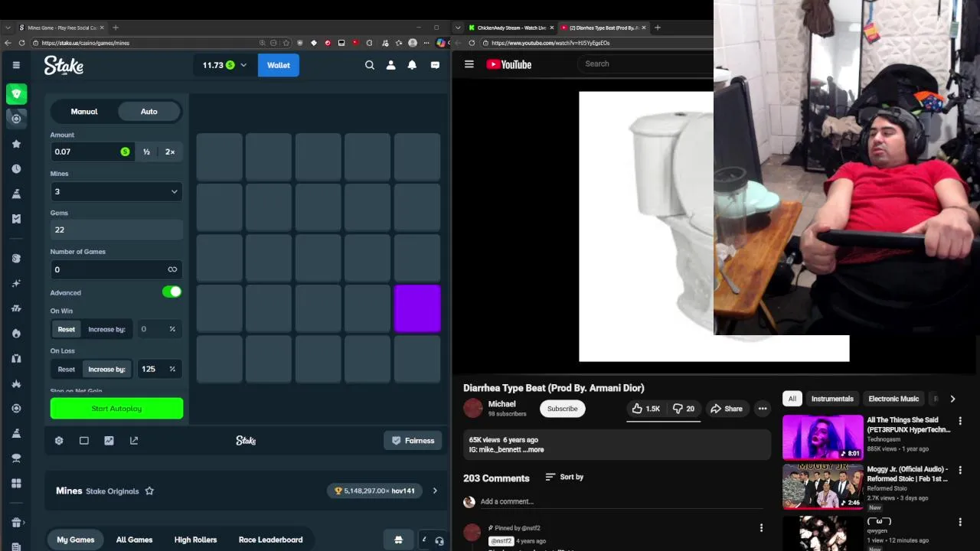Screen dimensions: 980x551
Task: Open the Fairness panel
Action: point(413,441)
